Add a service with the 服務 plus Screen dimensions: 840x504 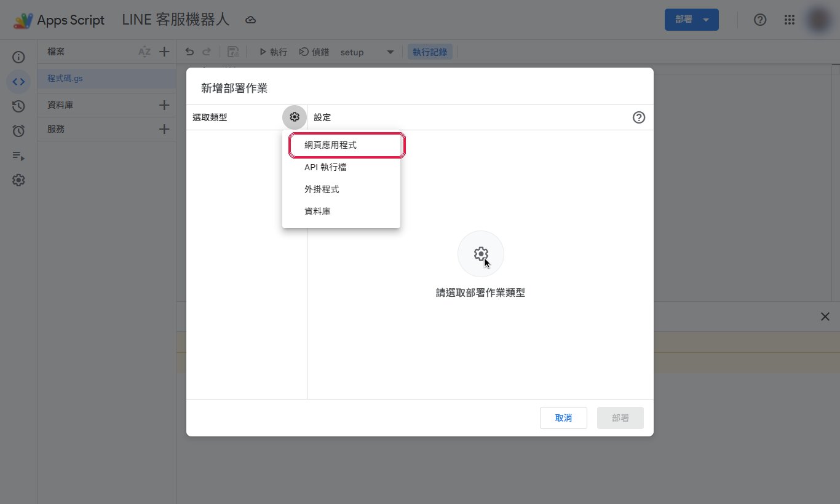[x=164, y=129]
